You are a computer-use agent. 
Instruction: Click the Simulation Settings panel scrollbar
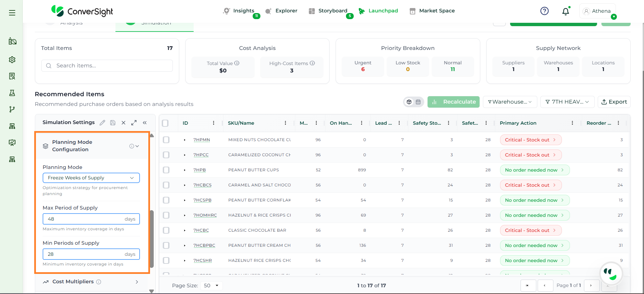(152, 238)
